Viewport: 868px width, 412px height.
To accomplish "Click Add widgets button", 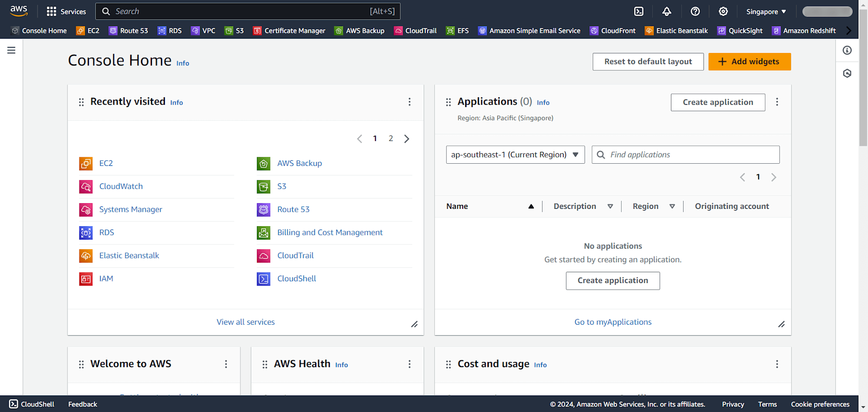I will (750, 62).
